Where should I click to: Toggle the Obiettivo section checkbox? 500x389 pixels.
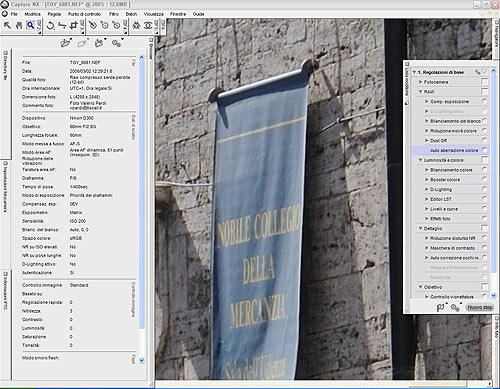[484, 287]
